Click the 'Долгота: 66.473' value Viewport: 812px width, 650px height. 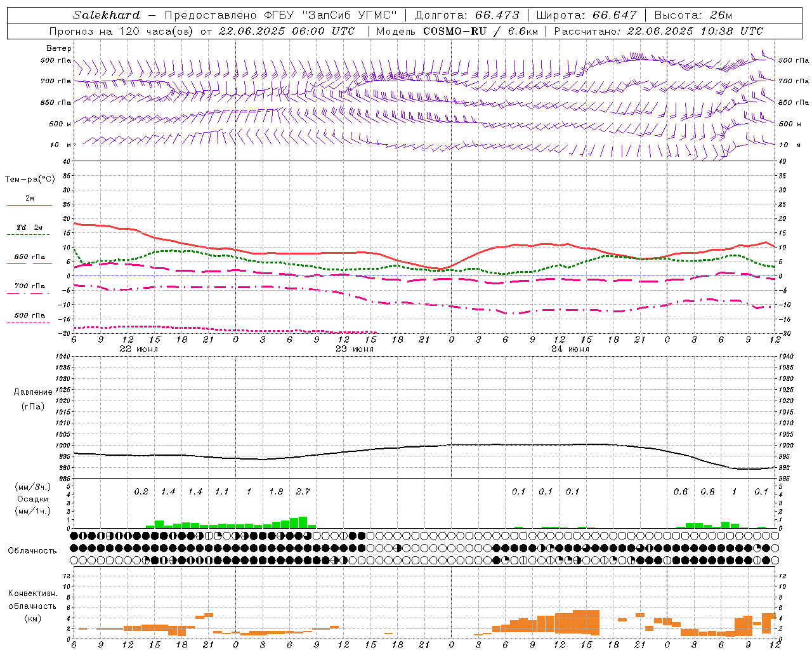(467, 15)
